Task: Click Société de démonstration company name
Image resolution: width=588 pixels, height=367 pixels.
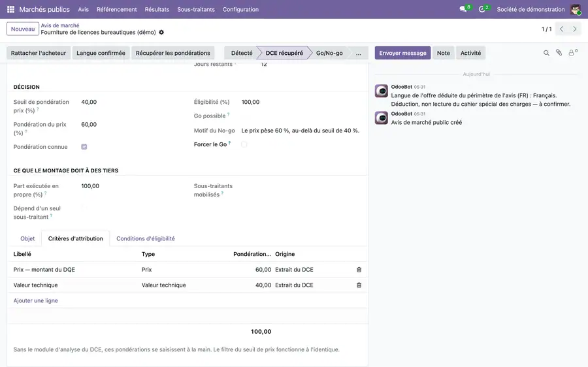Action: (x=531, y=9)
